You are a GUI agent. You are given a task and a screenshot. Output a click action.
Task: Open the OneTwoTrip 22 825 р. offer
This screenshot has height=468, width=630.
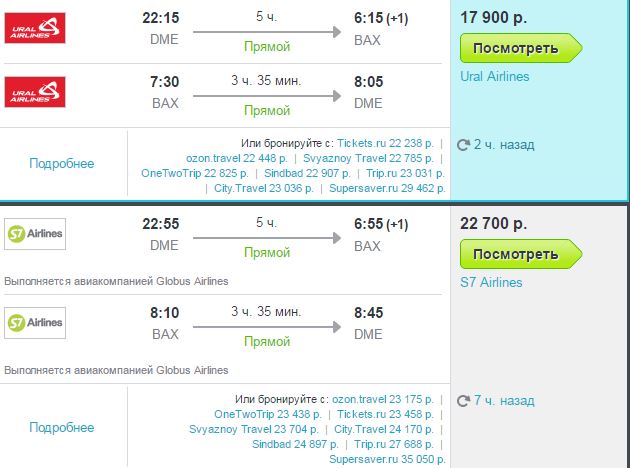pos(194,173)
